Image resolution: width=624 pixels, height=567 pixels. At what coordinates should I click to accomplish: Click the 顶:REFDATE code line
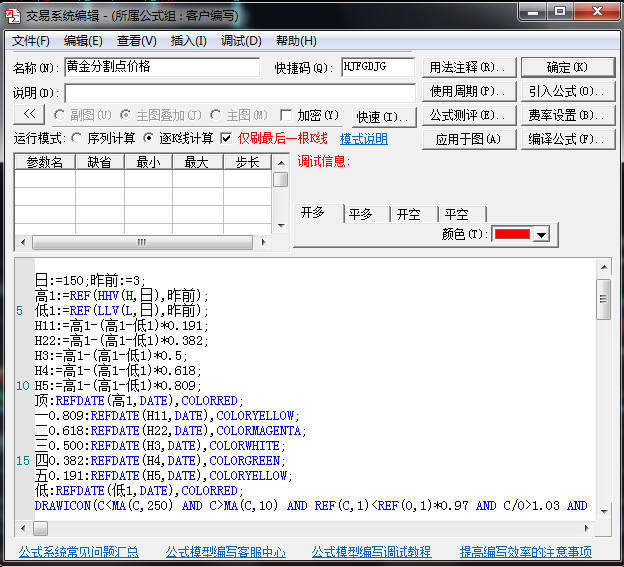click(139, 400)
